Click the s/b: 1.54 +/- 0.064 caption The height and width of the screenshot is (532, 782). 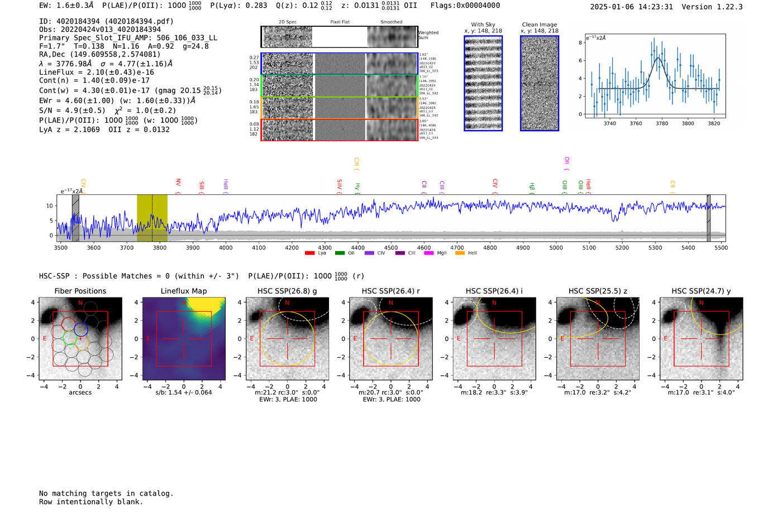point(184,392)
